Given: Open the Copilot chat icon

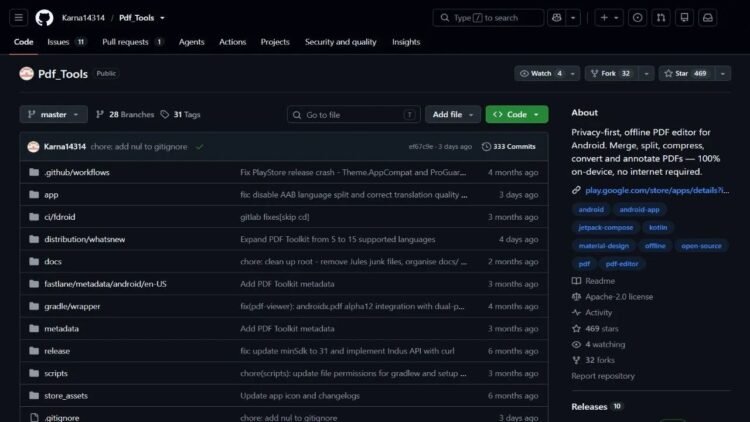Looking at the screenshot, I should tap(556, 18).
